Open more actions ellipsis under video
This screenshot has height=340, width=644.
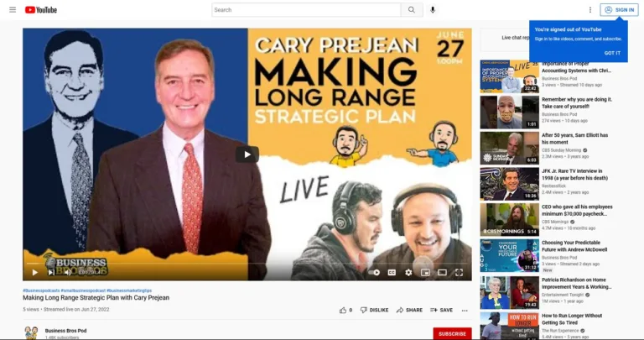[465, 311]
